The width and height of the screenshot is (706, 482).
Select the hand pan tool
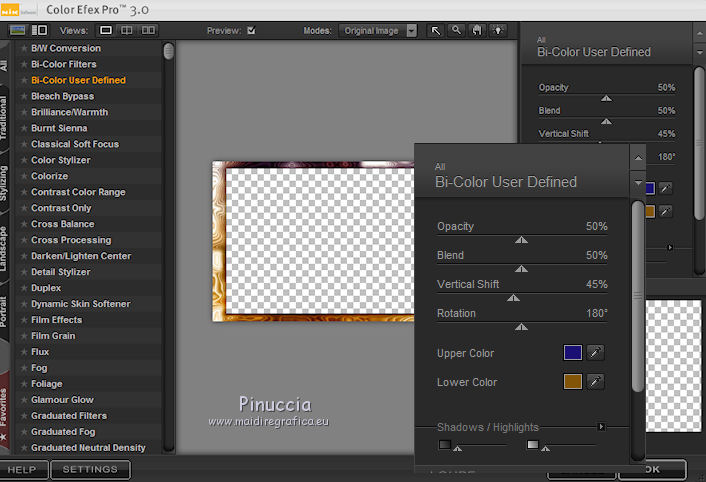click(x=476, y=30)
